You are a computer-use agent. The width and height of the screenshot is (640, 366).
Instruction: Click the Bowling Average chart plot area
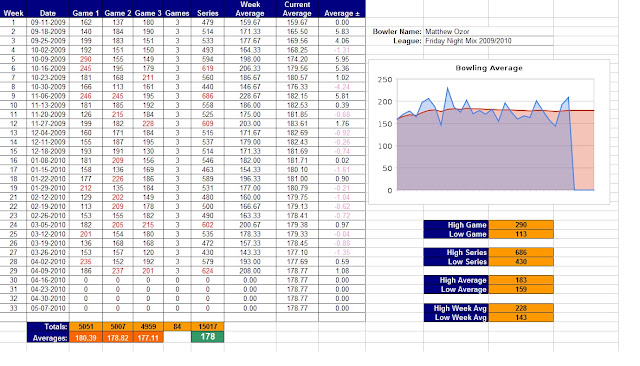(496, 135)
